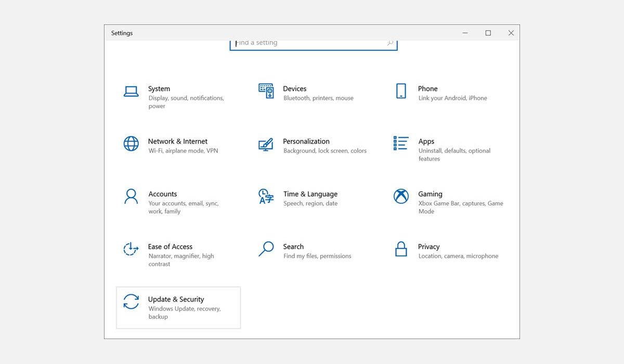The height and width of the screenshot is (364, 624).
Task: Click the Phone icon
Action: click(401, 91)
